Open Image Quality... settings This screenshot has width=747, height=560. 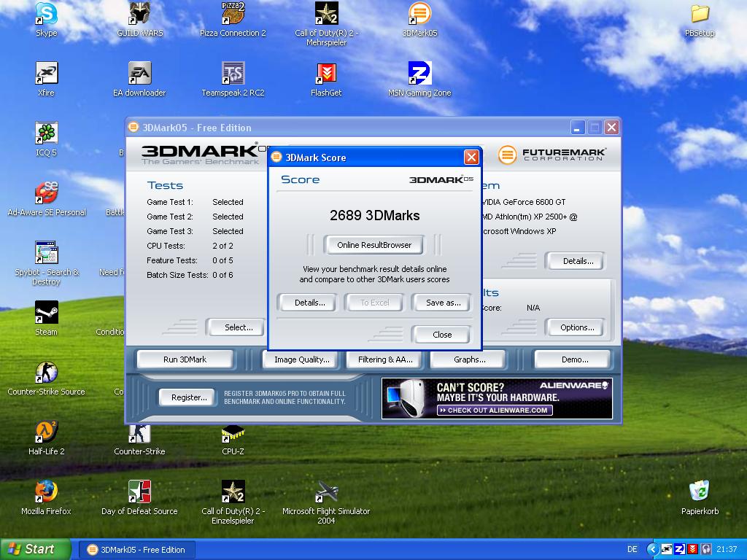click(301, 359)
